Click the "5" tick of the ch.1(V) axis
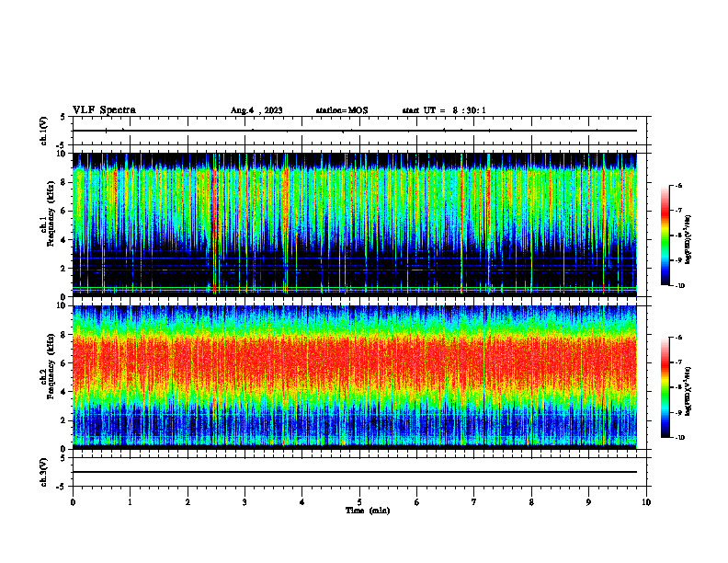 click(63, 117)
